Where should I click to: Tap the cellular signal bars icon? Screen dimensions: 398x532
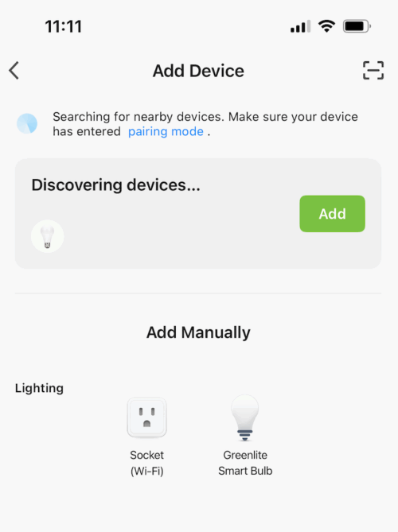click(x=300, y=26)
